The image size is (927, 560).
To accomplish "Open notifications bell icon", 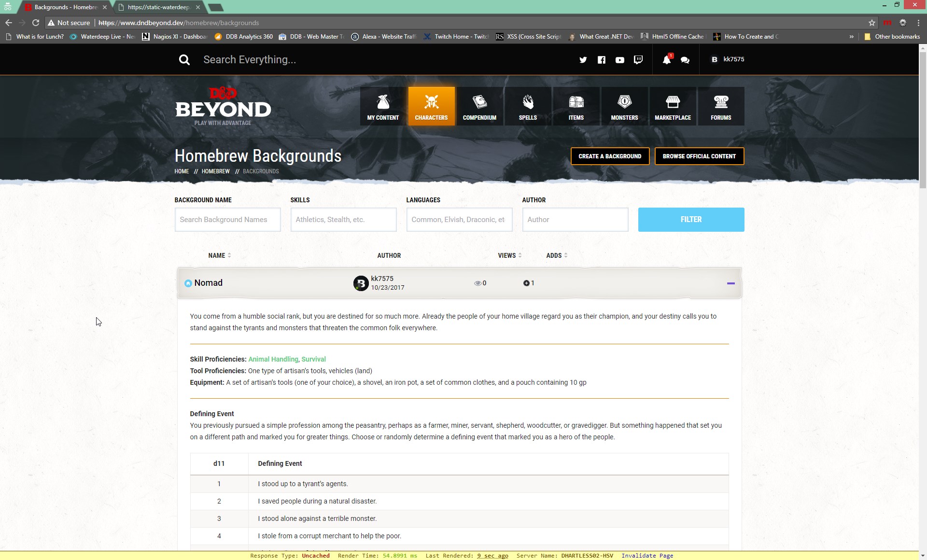I will coord(667,59).
